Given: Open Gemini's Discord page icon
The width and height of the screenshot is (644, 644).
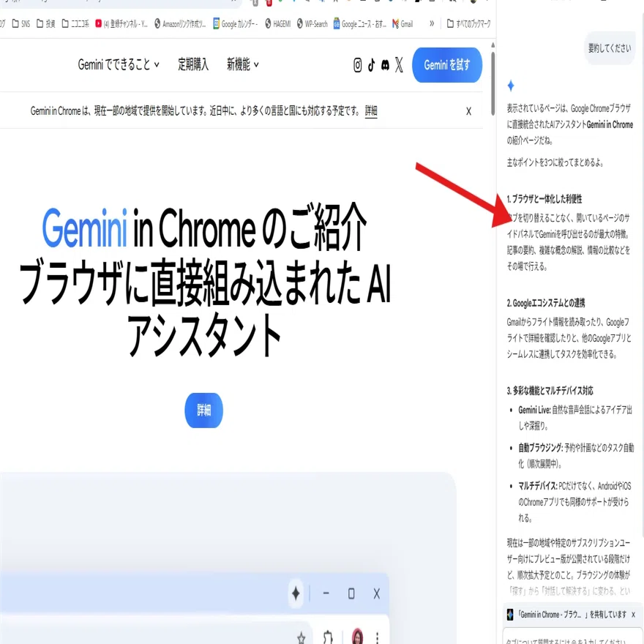Looking at the screenshot, I should click(385, 65).
